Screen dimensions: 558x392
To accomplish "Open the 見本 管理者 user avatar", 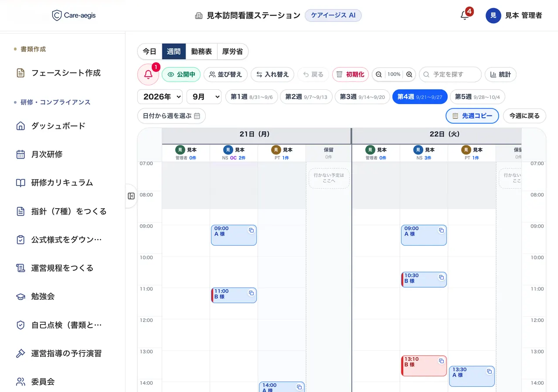I will [493, 15].
